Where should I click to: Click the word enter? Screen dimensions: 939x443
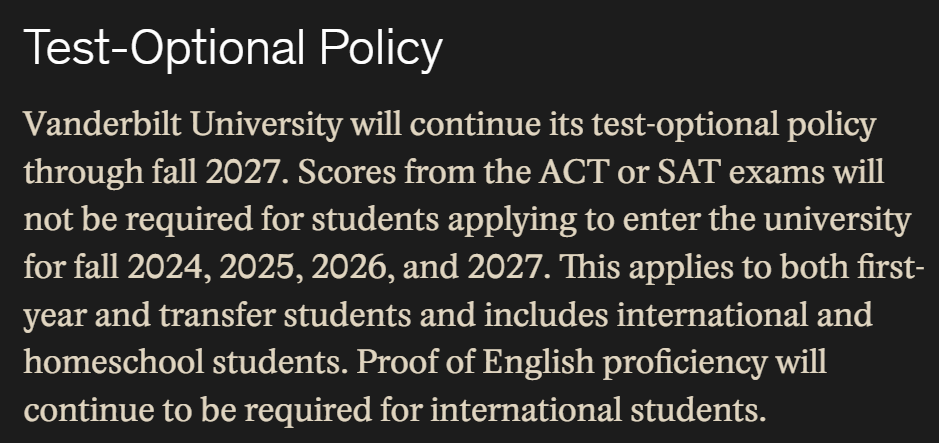point(661,221)
